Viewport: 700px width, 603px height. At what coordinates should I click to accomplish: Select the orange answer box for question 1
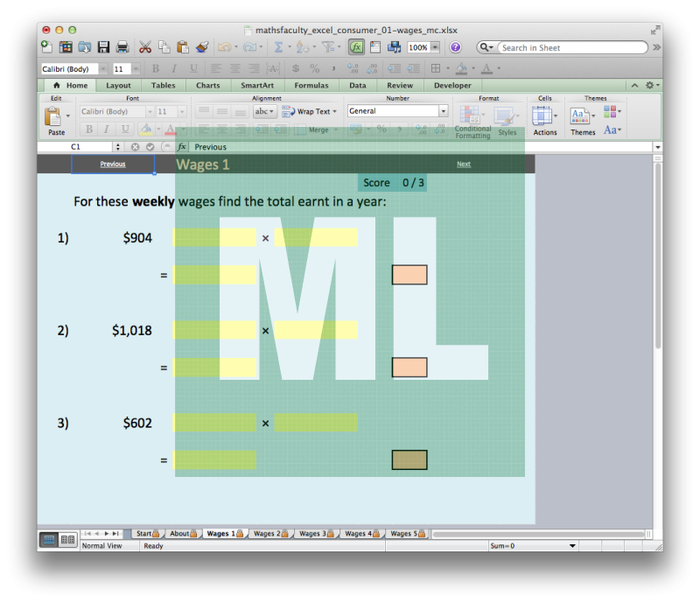point(409,275)
